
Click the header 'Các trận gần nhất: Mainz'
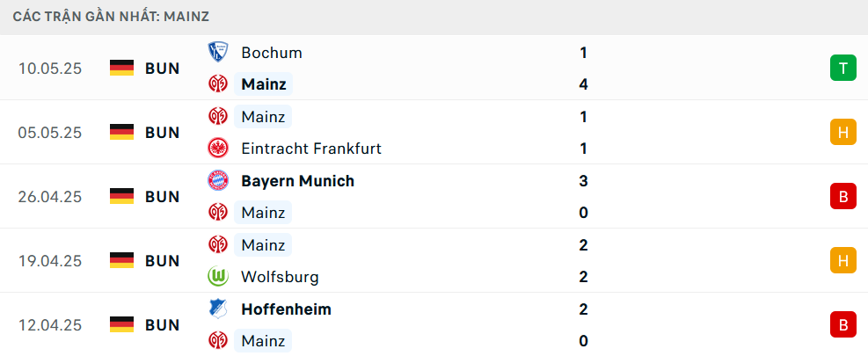click(112, 17)
